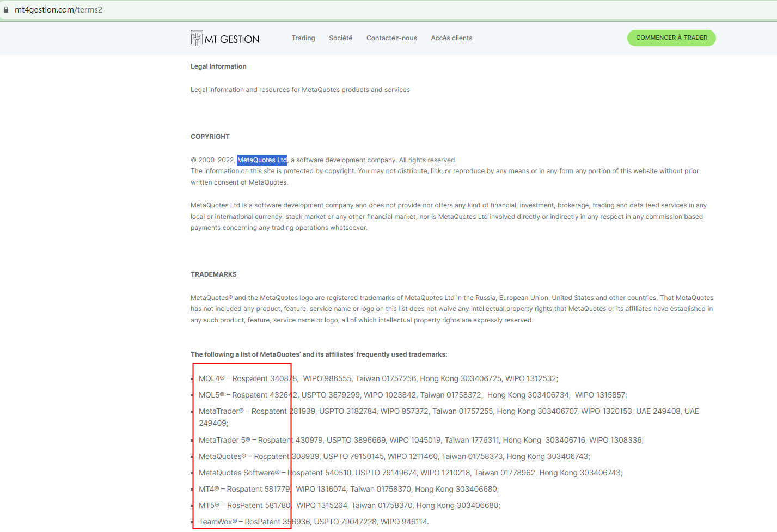
Task: Click the MetaTrader 5 trademark entry
Action: point(421,440)
